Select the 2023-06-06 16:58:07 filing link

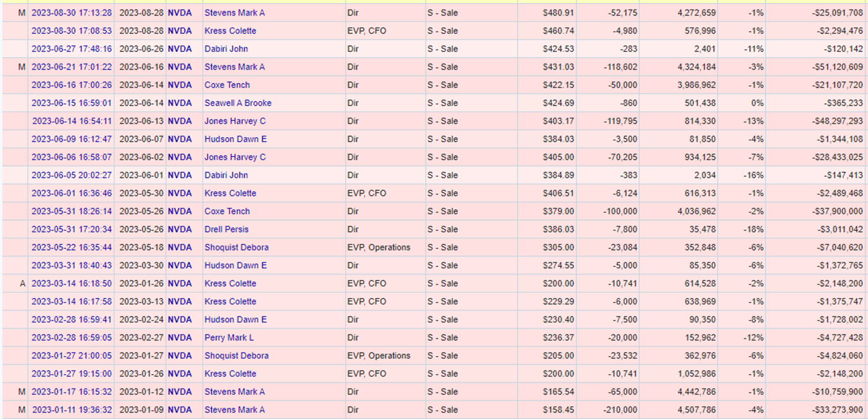pos(71,157)
